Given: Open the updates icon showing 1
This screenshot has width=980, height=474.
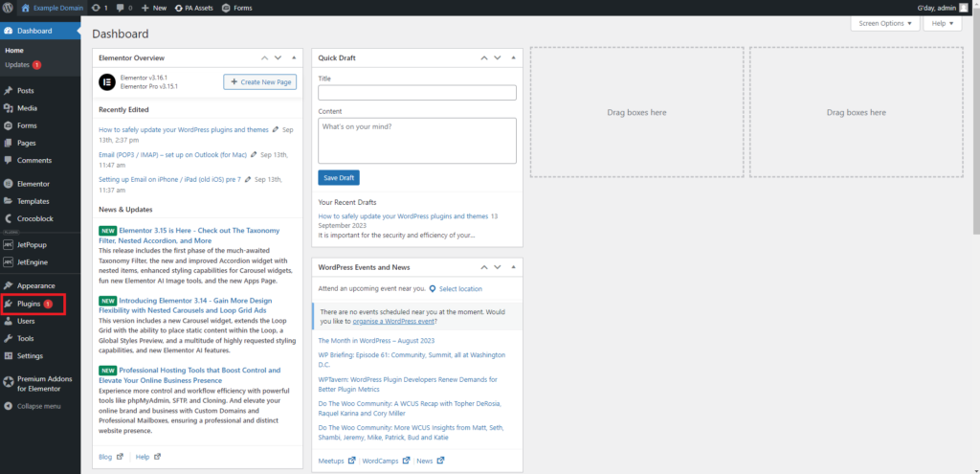Looking at the screenshot, I should pos(100,8).
